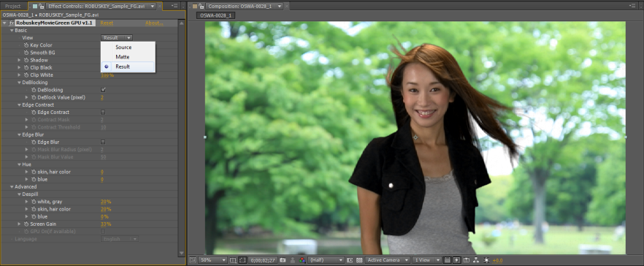Open the Language English dropdown
This screenshot has width=644, height=266.
click(120, 239)
